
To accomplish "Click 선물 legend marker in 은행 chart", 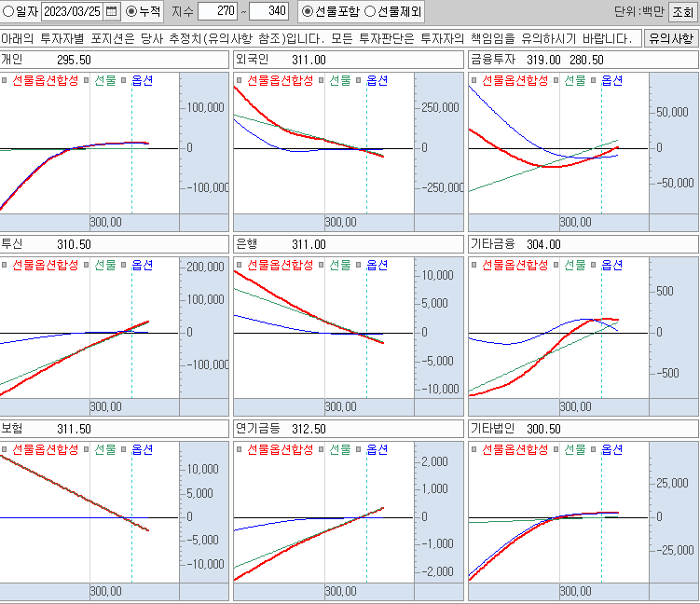I will [x=320, y=266].
